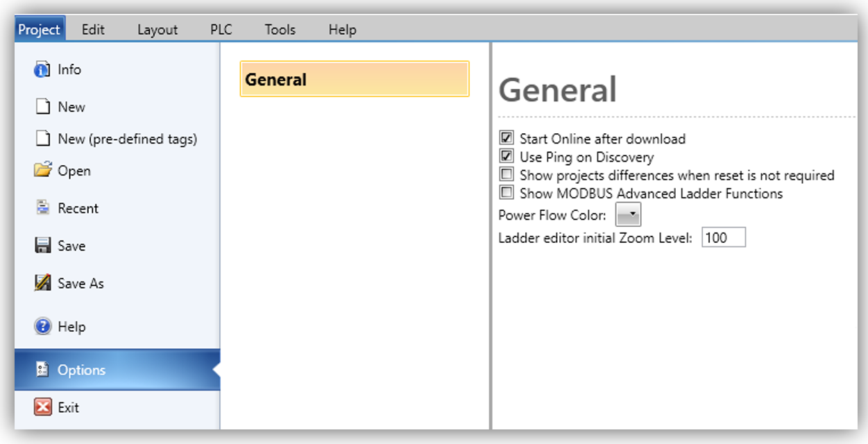The height and width of the screenshot is (444, 868).
Task: Select the Help entry in sidebar
Action: point(71,327)
